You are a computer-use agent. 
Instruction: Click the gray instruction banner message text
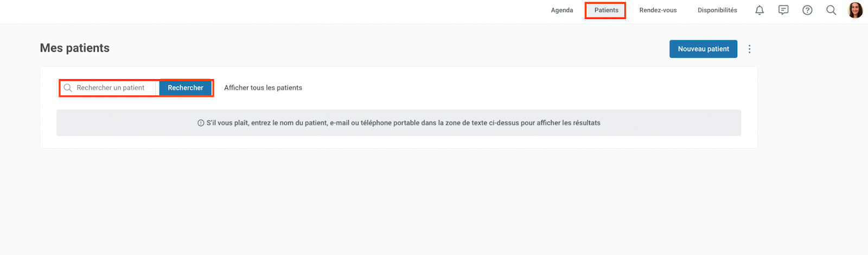(403, 123)
